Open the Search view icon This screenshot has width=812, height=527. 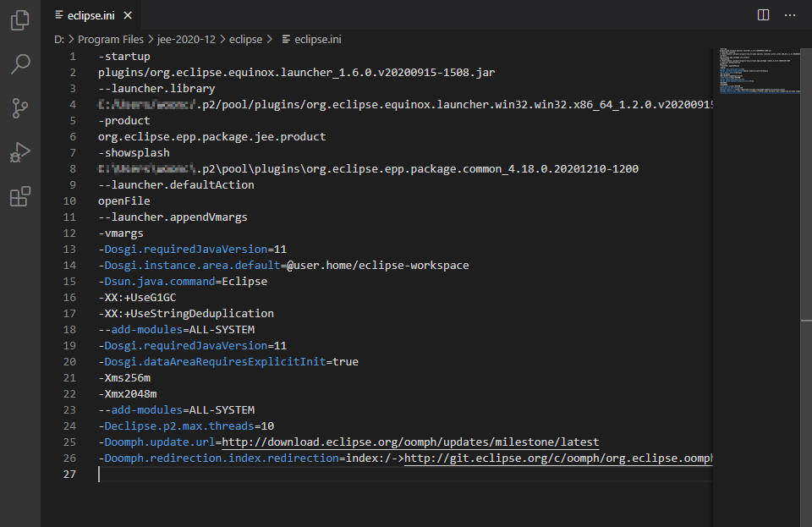[x=20, y=64]
